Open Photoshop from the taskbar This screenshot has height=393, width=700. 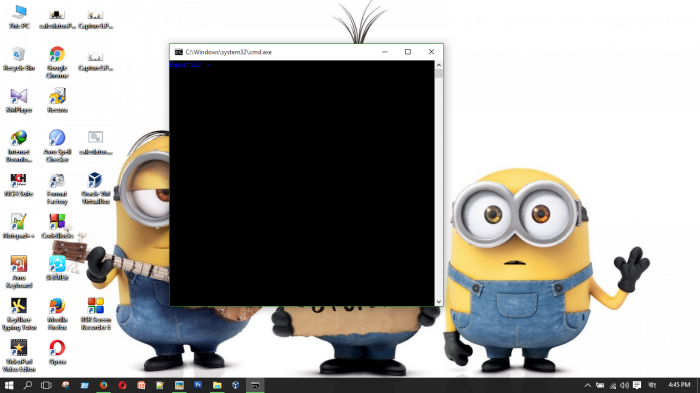(x=198, y=385)
